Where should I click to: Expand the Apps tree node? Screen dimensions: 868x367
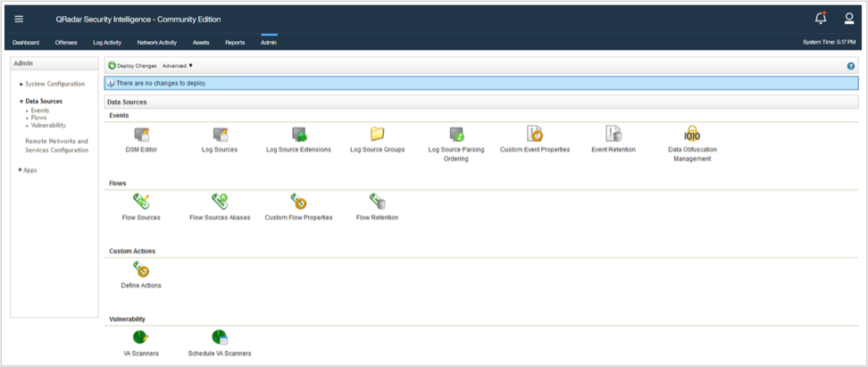[x=29, y=170]
